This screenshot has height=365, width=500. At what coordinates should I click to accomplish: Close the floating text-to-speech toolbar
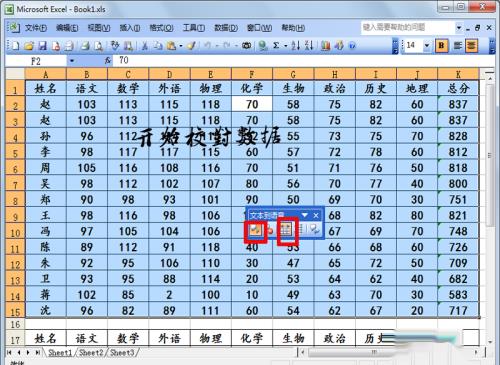[316, 215]
